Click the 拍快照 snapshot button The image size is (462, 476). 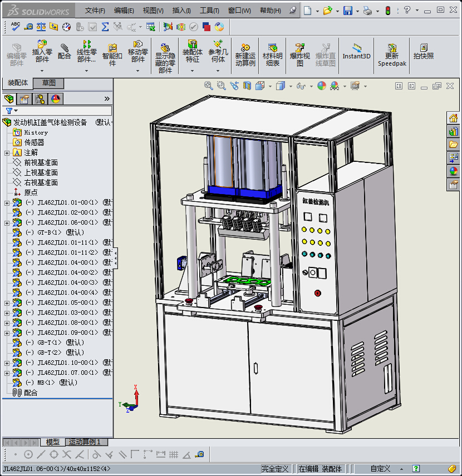coord(424,52)
